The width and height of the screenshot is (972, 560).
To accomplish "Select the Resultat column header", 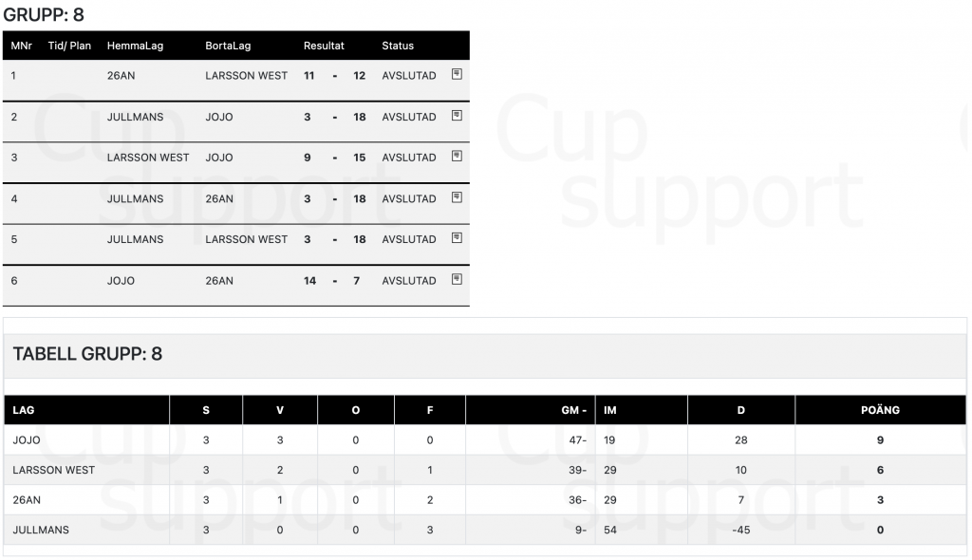I will (x=324, y=46).
